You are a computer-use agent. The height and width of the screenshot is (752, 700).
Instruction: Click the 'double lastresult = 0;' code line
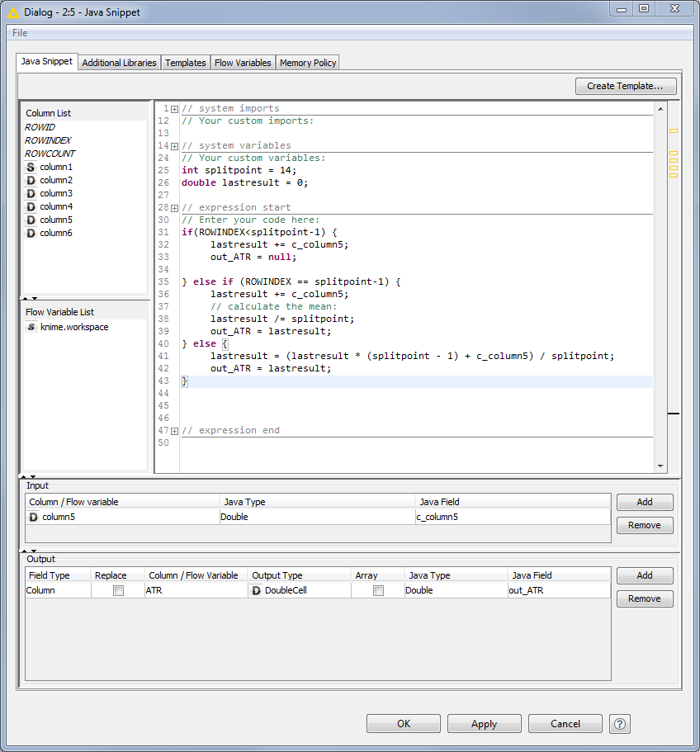(x=244, y=182)
